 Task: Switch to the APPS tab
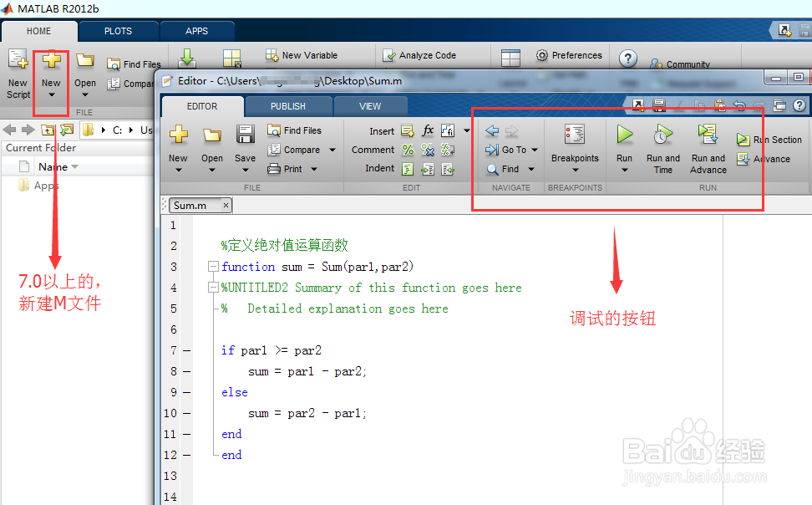tap(197, 31)
